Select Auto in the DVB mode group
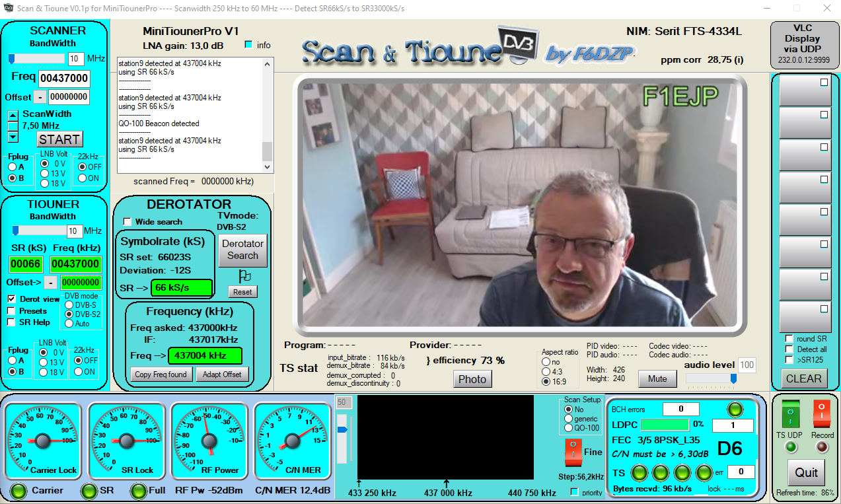This screenshot has height=504, width=841. pyautogui.click(x=69, y=324)
